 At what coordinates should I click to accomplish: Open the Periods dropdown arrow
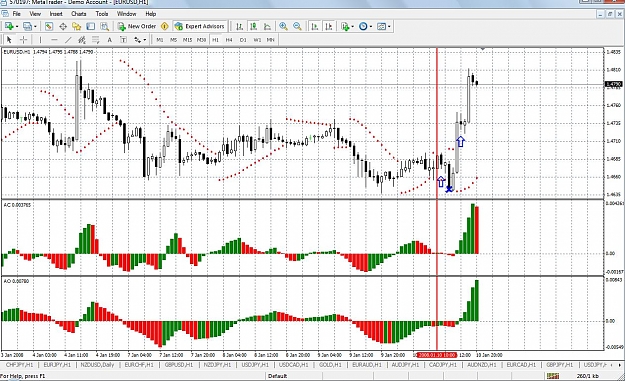[371, 27]
